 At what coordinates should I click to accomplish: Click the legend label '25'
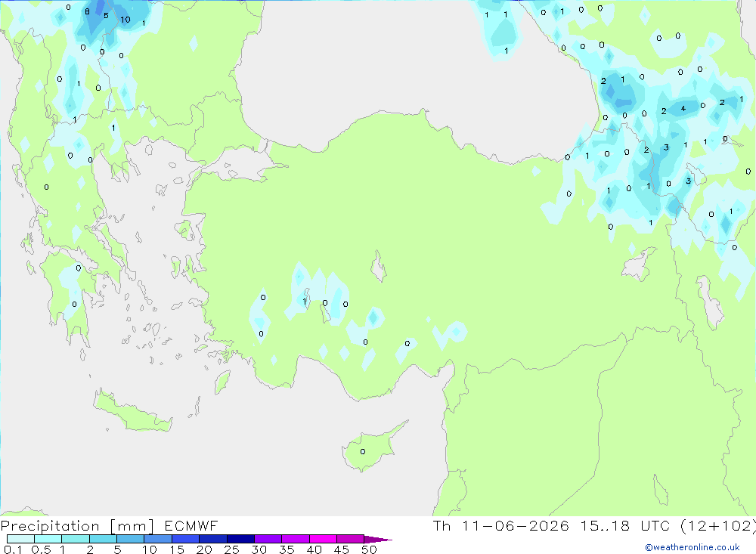[231, 549]
